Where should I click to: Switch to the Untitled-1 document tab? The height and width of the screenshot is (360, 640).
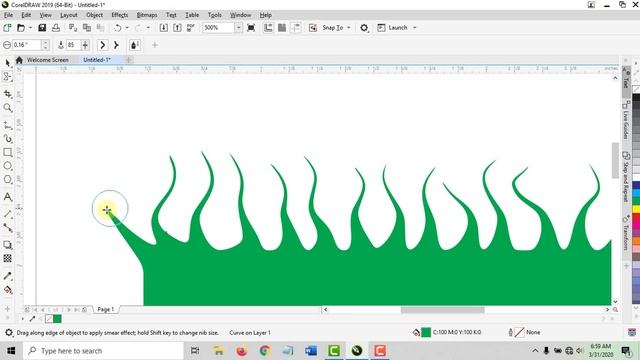point(97,60)
